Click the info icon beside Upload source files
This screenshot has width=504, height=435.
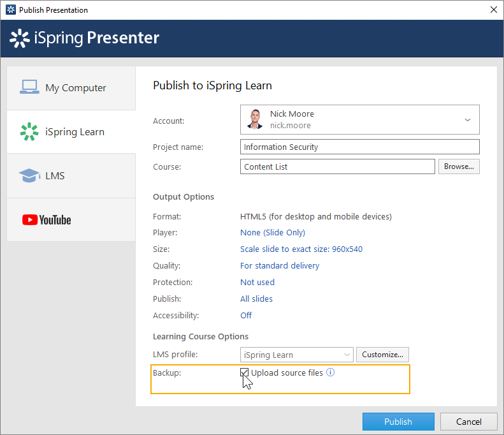pos(331,372)
